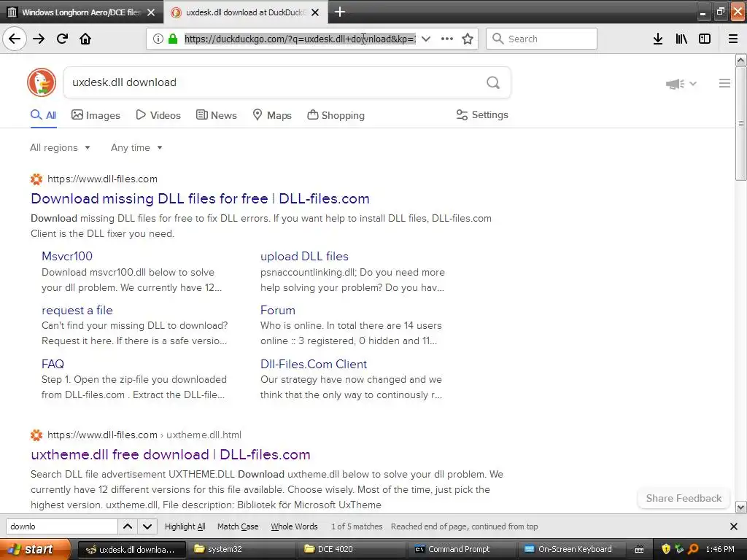Select the Maps results tab
Screen dimensions: 747x560
(272, 115)
